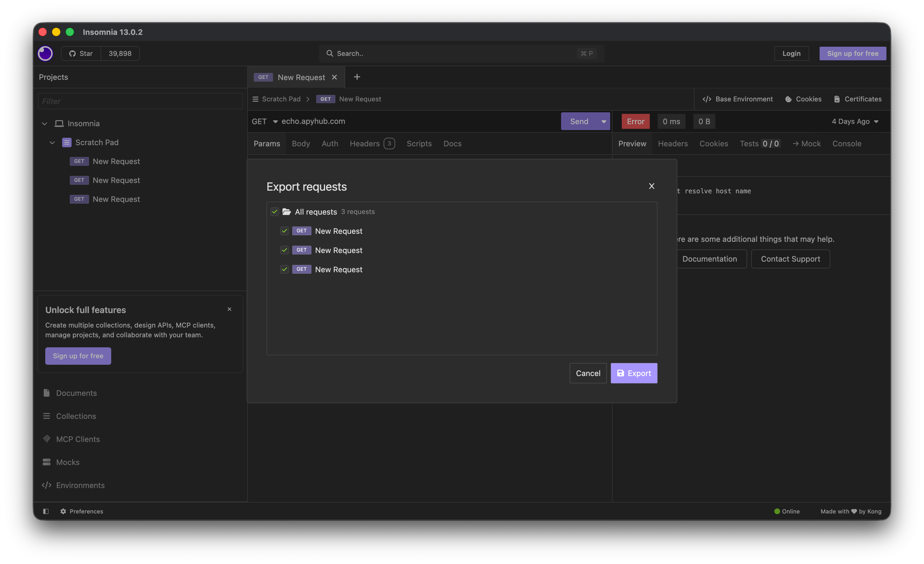
Task: Click top-right Sign up for free
Action: coord(852,54)
